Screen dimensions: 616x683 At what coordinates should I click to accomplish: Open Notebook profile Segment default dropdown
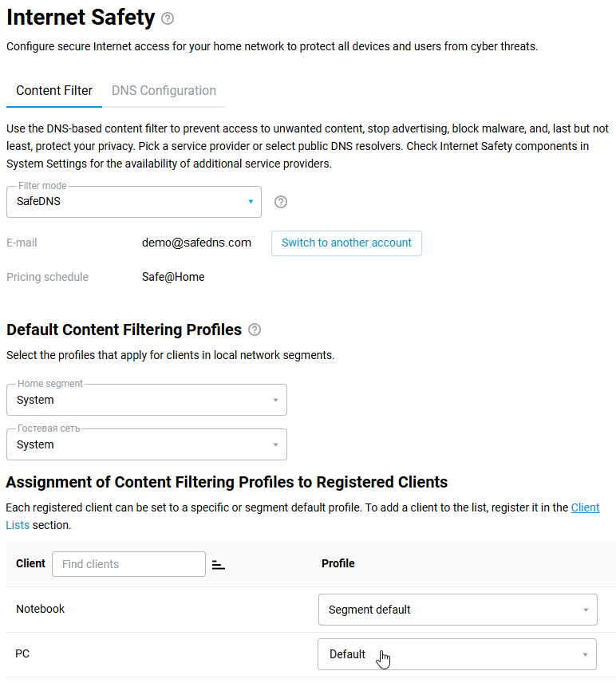coord(457,610)
